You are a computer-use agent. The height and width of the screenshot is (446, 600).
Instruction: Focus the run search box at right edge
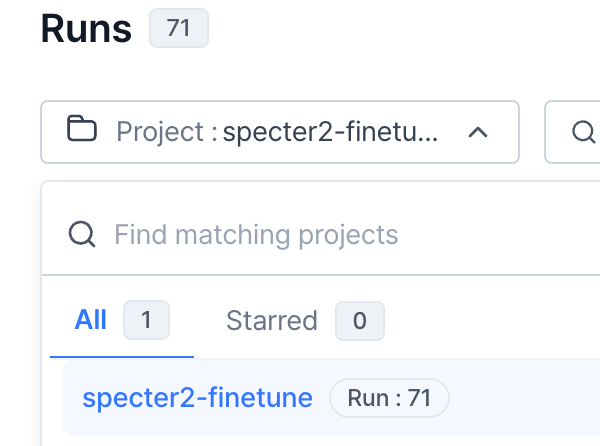pyautogui.click(x=572, y=132)
